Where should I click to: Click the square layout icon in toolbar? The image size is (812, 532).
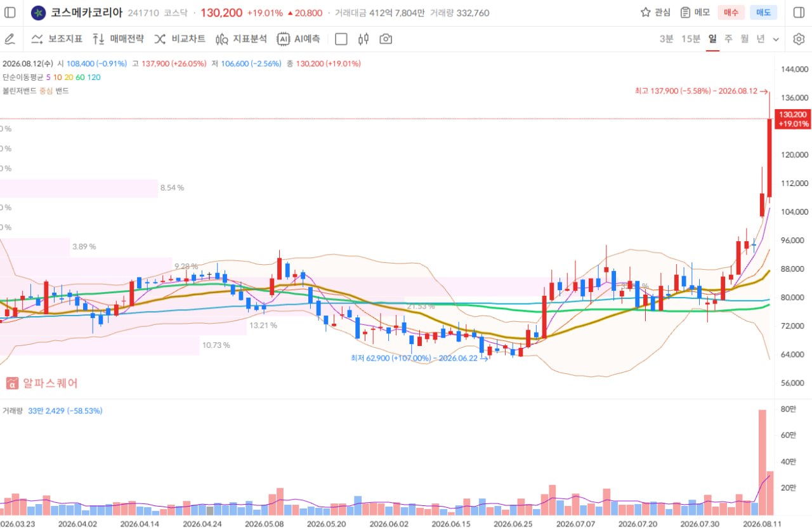(x=341, y=39)
